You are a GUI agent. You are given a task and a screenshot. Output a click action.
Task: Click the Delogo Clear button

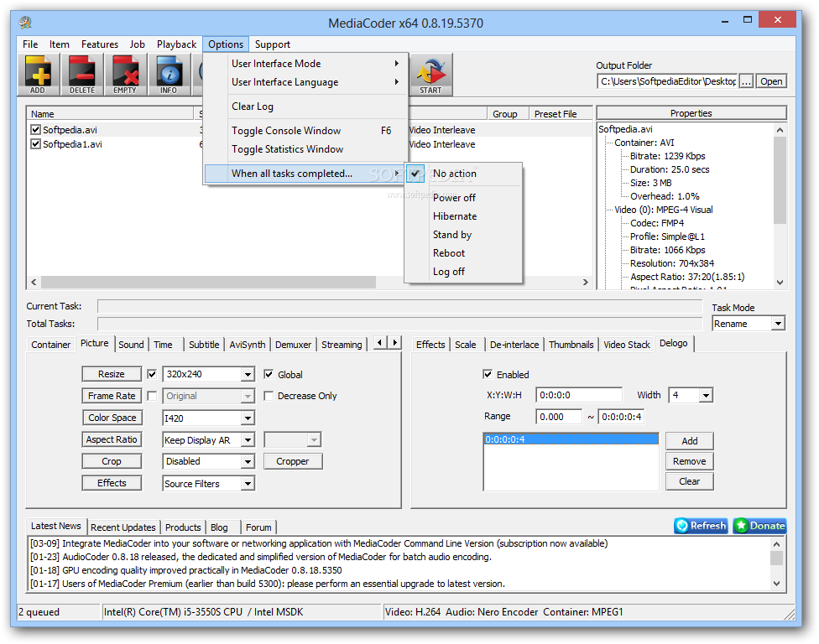(x=690, y=481)
